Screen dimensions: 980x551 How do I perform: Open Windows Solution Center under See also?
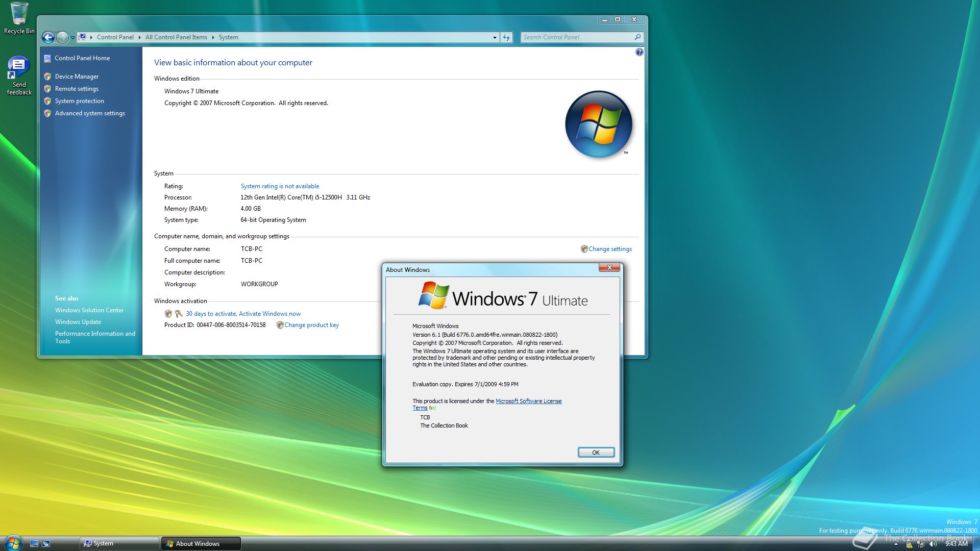pos(89,310)
